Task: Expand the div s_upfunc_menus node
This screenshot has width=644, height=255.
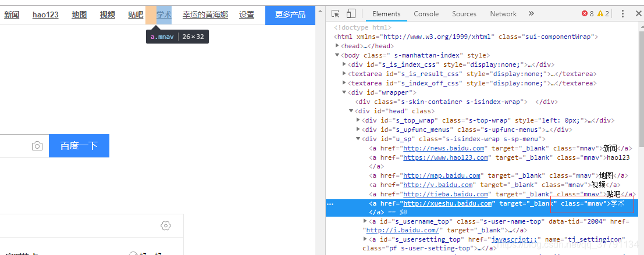Action: (x=358, y=130)
